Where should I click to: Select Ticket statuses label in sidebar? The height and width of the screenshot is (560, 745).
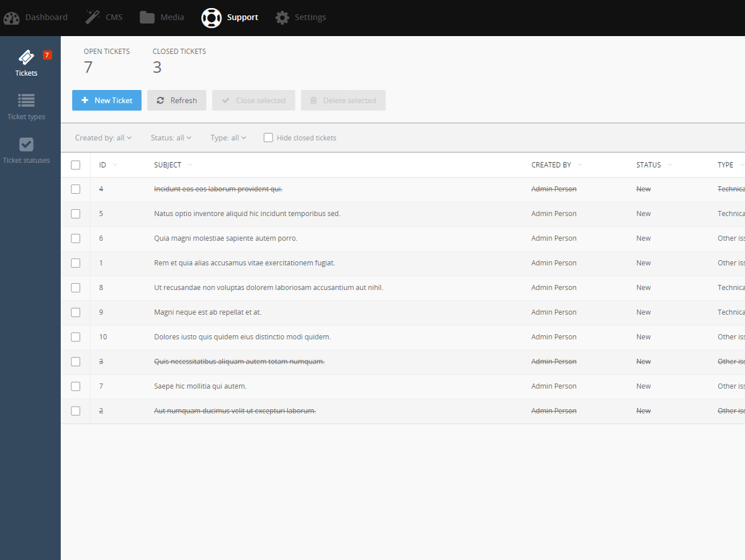coord(26,160)
